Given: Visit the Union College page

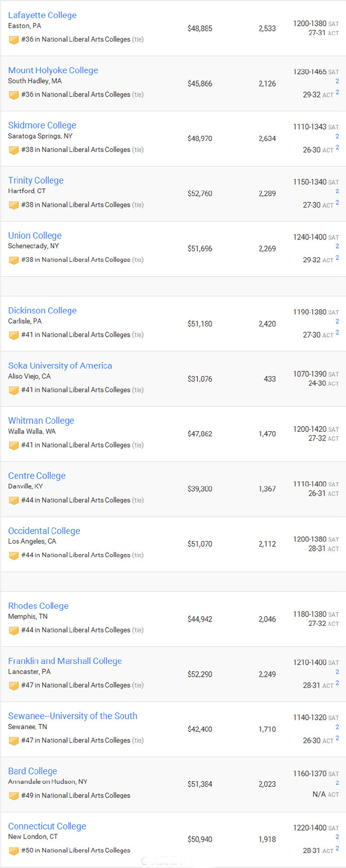Looking at the screenshot, I should [35, 236].
